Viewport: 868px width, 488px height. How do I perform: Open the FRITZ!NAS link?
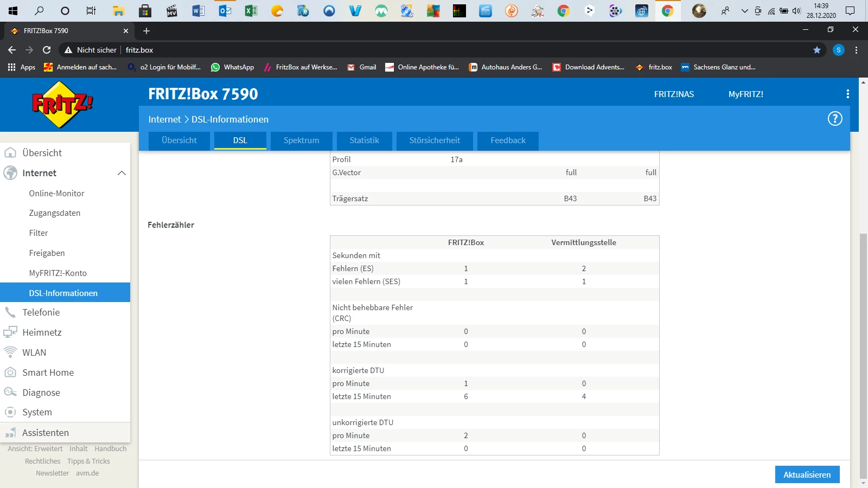(674, 94)
